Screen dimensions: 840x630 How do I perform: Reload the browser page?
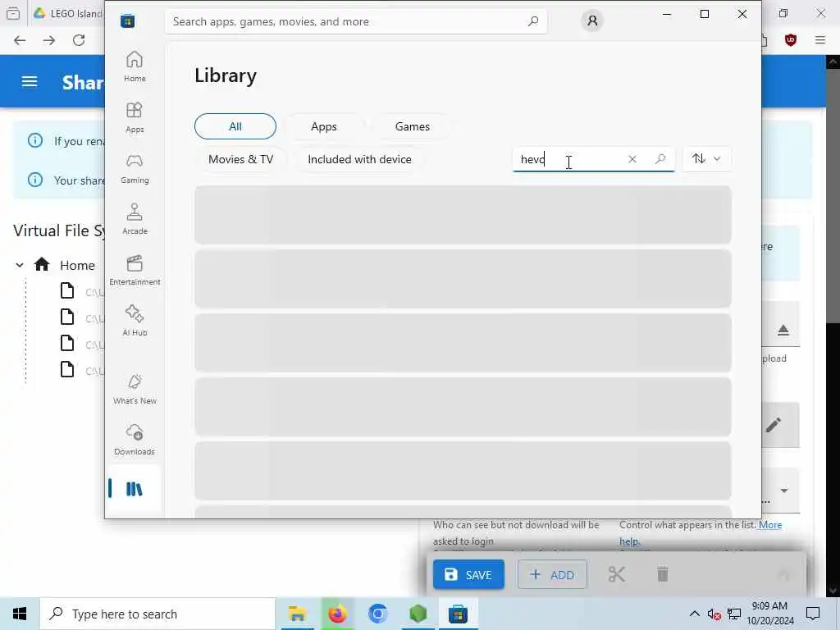point(79,40)
